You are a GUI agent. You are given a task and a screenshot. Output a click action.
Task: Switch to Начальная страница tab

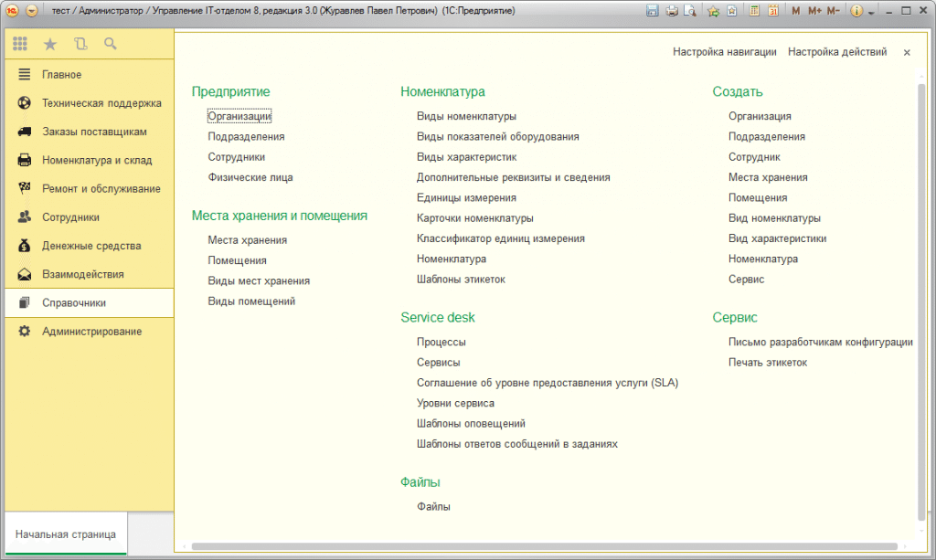66,534
